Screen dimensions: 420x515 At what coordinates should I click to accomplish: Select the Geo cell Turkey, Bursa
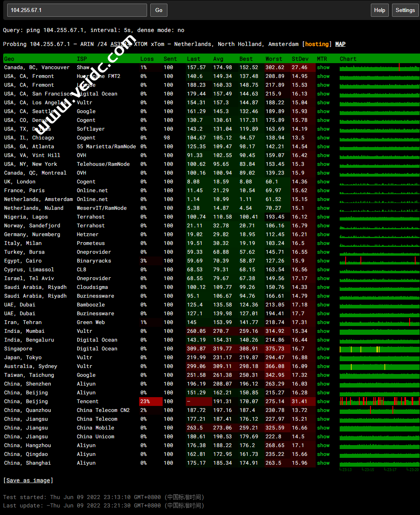tap(24, 252)
